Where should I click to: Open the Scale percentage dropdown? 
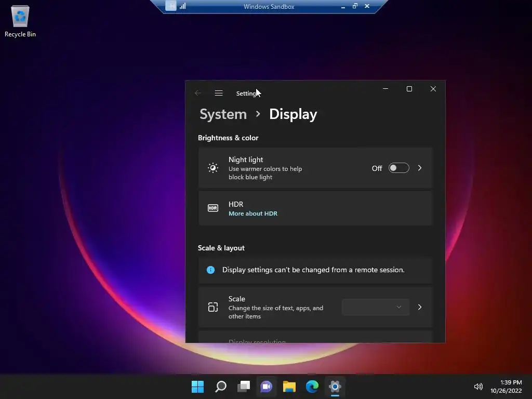[376, 307]
